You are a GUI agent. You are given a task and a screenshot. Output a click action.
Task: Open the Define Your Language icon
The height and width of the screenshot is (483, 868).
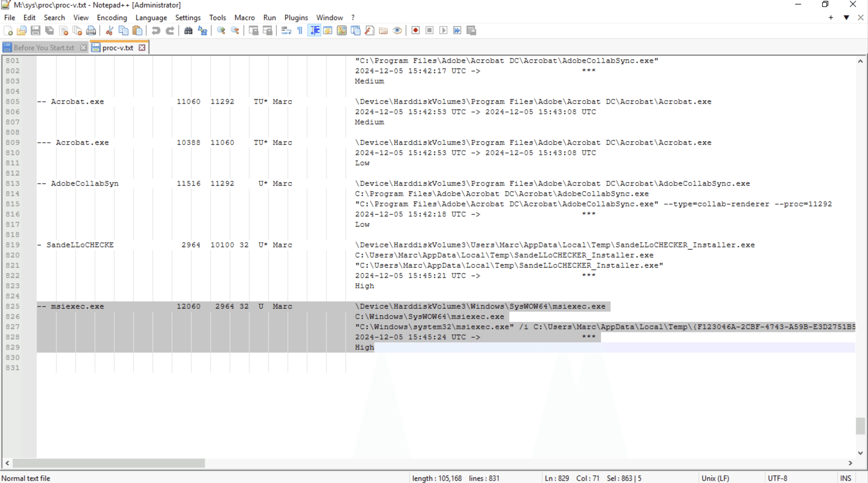coord(328,31)
